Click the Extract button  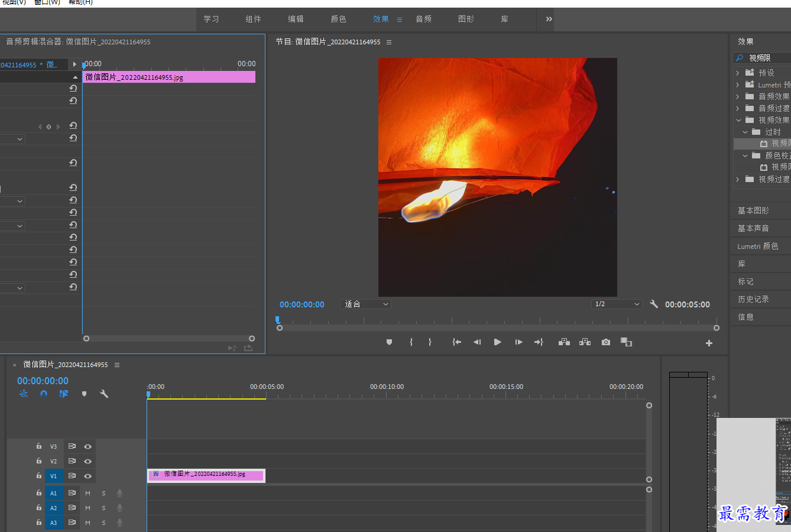tap(585, 342)
